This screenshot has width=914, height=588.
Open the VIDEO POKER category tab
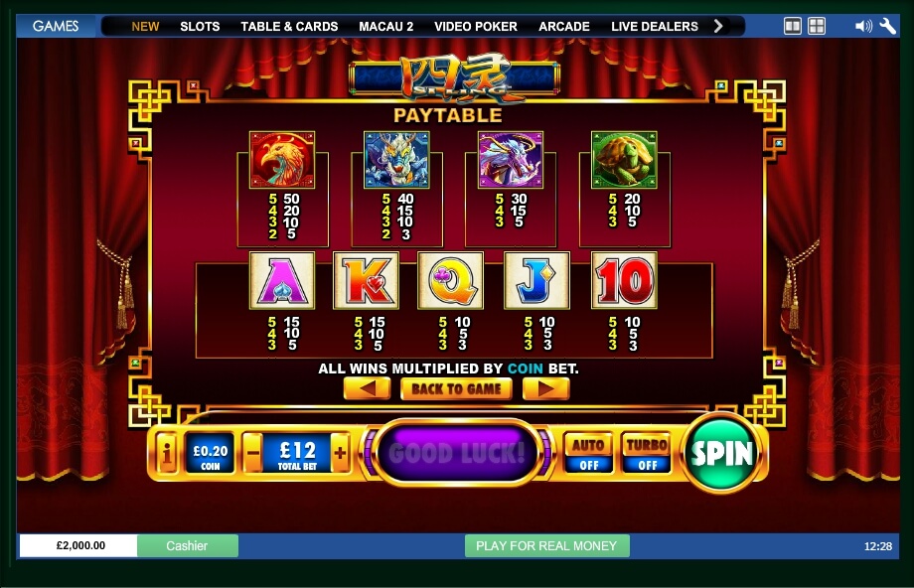coord(476,26)
